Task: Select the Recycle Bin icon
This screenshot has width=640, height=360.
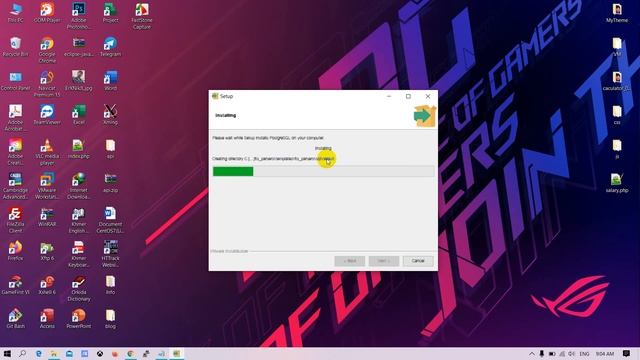Action: 16,47
